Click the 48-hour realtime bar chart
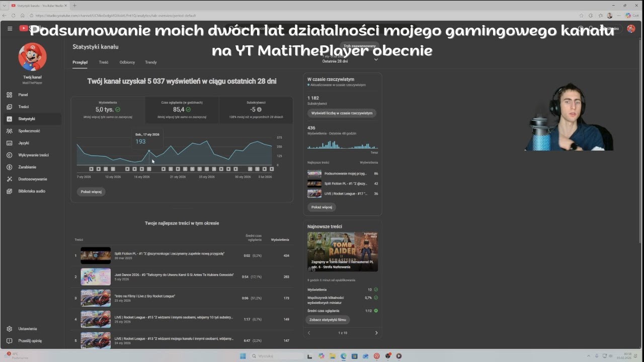 pyautogui.click(x=343, y=144)
